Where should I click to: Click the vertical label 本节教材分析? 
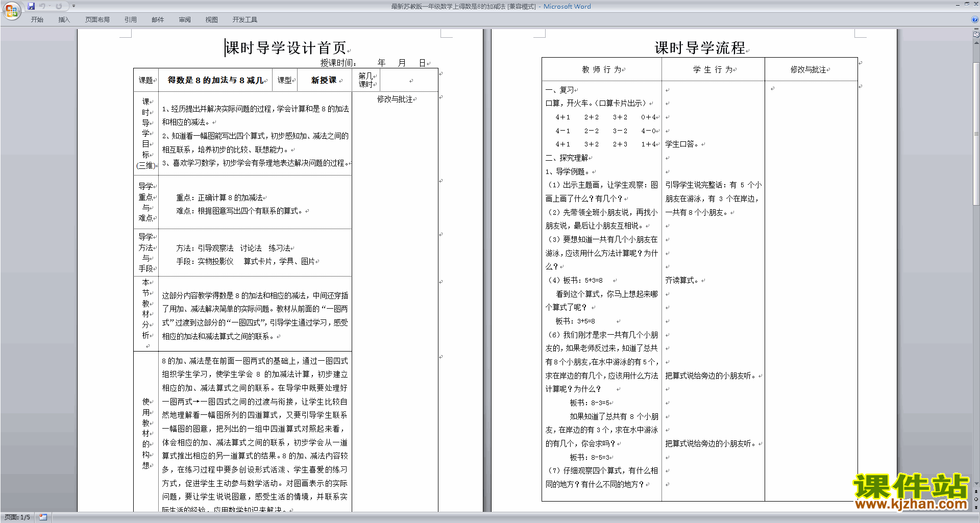click(x=146, y=309)
